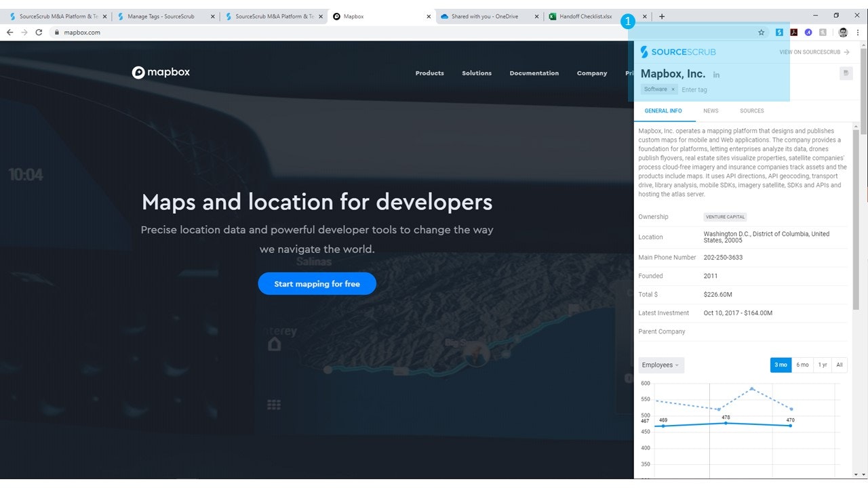
Task: Select the 6 mo chart range
Action: (802, 365)
